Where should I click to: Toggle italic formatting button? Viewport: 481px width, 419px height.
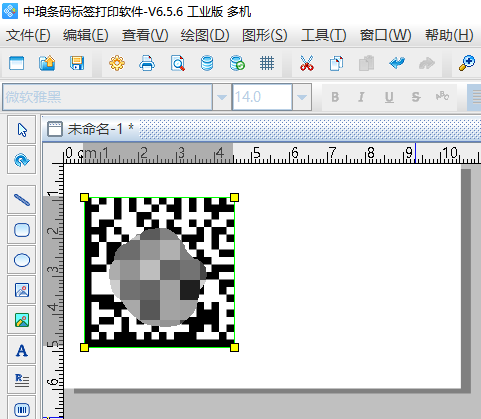click(x=361, y=97)
